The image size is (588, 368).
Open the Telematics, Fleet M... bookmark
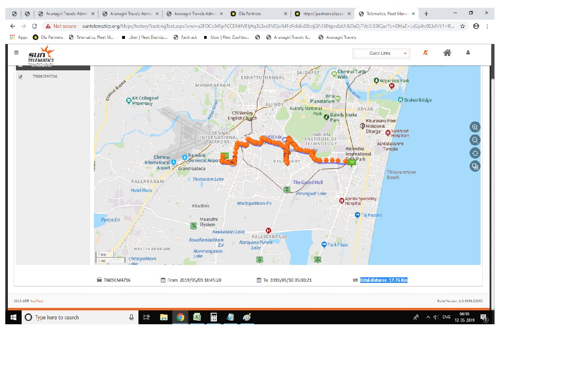click(91, 37)
